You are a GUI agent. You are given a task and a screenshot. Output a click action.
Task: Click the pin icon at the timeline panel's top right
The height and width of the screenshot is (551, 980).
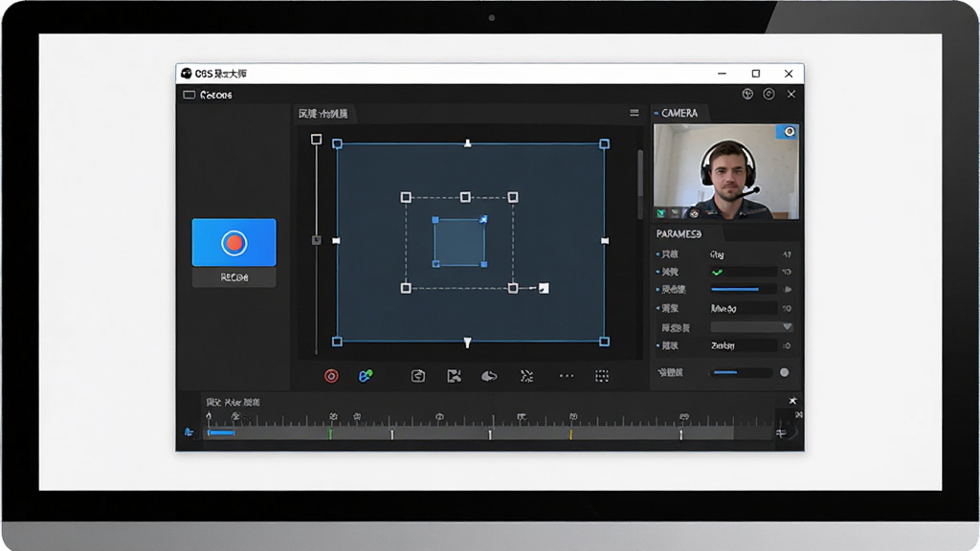(x=792, y=401)
